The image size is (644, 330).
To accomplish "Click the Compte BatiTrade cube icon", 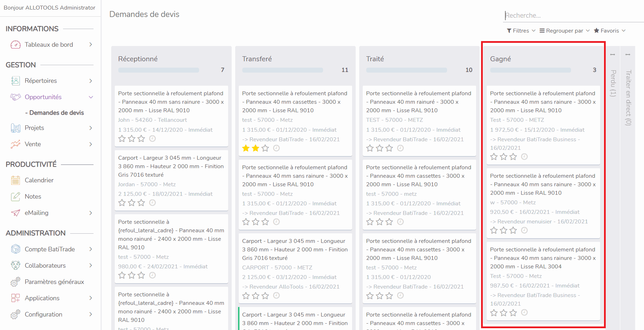I will point(16,249).
